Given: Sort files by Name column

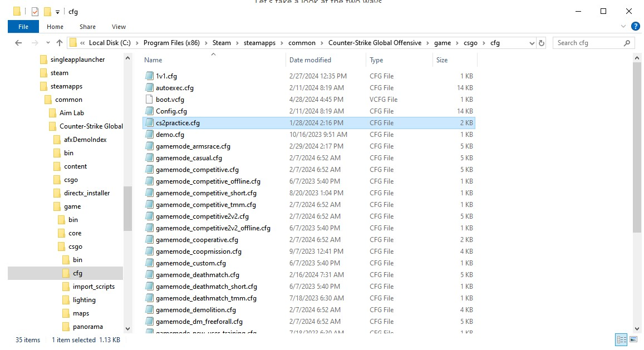Looking at the screenshot, I should 153,60.
